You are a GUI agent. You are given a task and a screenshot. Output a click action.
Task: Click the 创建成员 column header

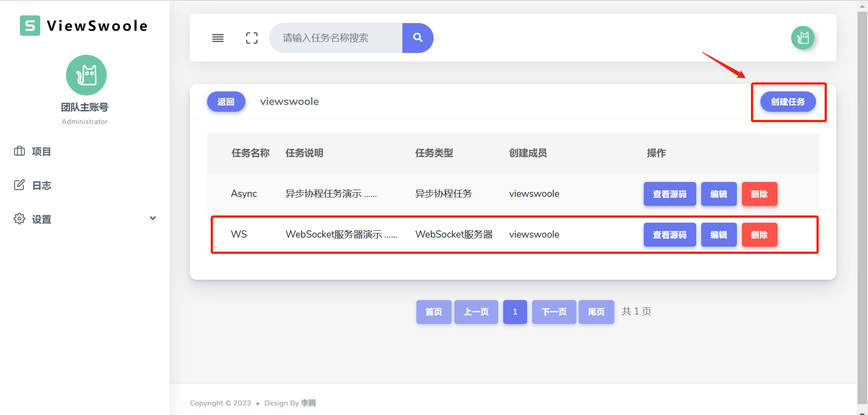coord(528,153)
